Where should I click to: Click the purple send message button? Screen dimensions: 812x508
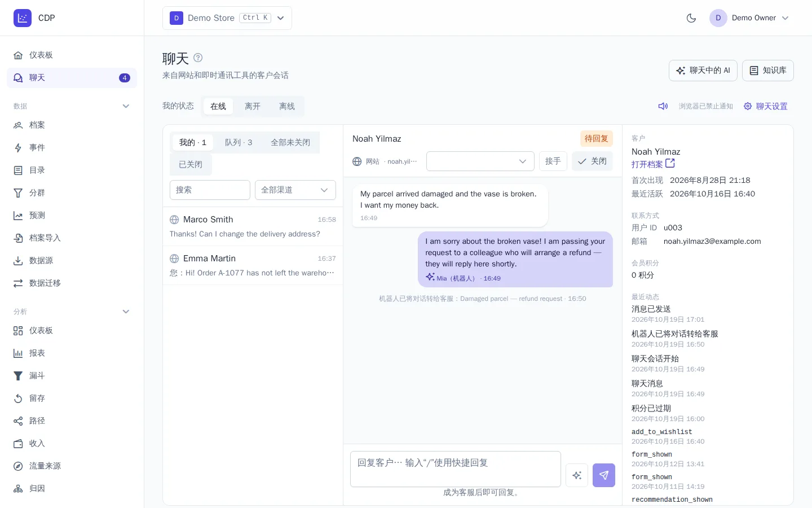pyautogui.click(x=604, y=475)
